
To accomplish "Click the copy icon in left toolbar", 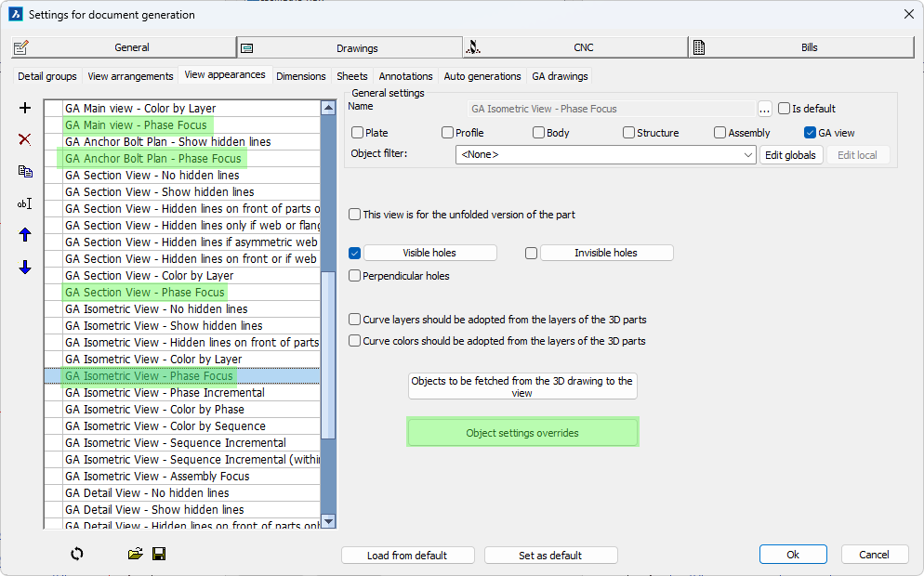I will tap(25, 171).
